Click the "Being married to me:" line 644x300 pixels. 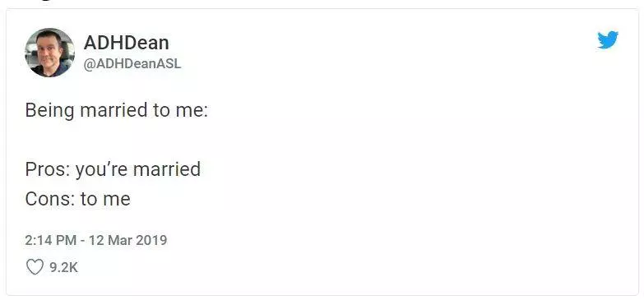[x=117, y=111]
